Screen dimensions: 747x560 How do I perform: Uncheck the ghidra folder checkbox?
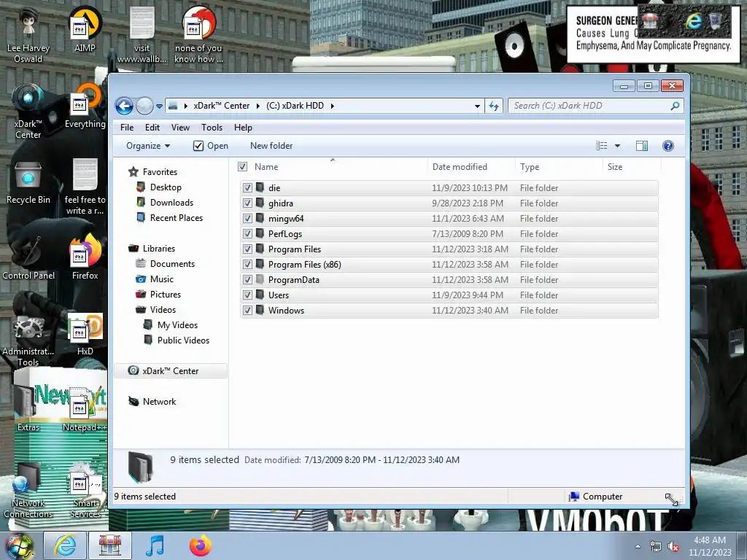pyautogui.click(x=247, y=203)
